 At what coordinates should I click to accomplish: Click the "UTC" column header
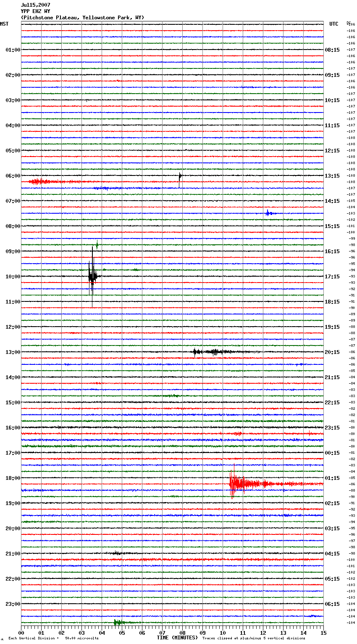(x=334, y=24)
